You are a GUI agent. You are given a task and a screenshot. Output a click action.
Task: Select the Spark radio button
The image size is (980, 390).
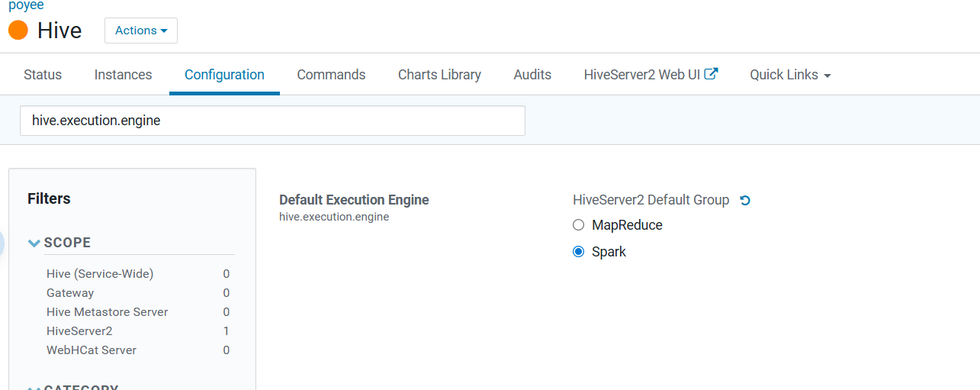(579, 252)
